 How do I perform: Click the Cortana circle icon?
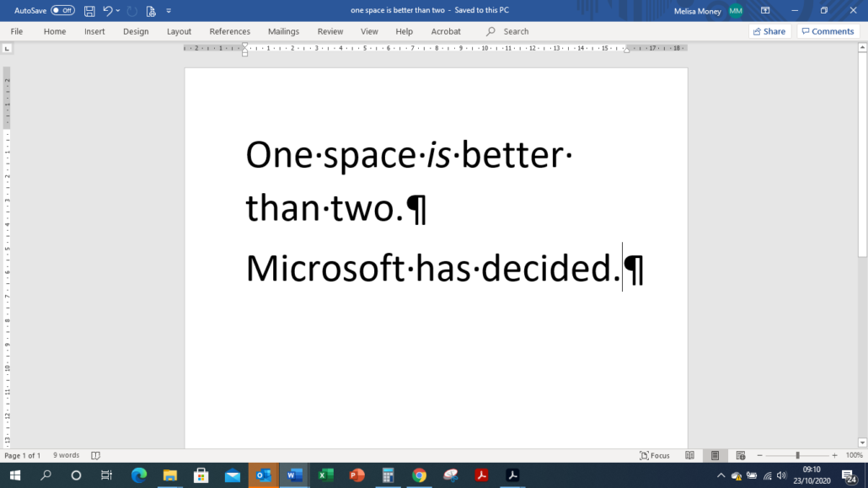pos(77,475)
